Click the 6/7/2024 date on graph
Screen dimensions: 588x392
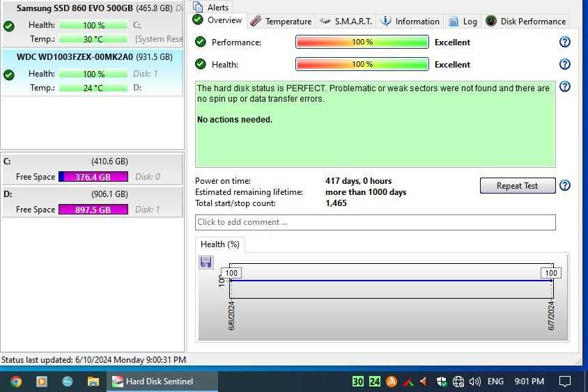click(551, 316)
